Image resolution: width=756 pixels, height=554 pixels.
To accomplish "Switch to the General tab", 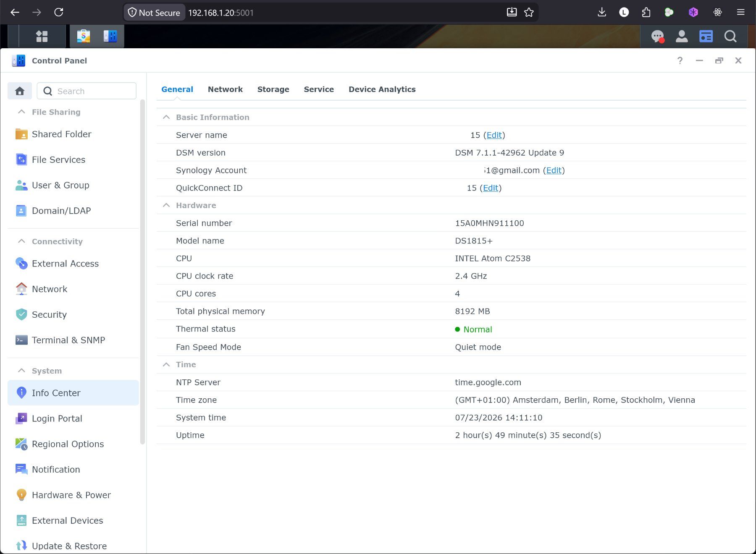I will click(x=177, y=89).
